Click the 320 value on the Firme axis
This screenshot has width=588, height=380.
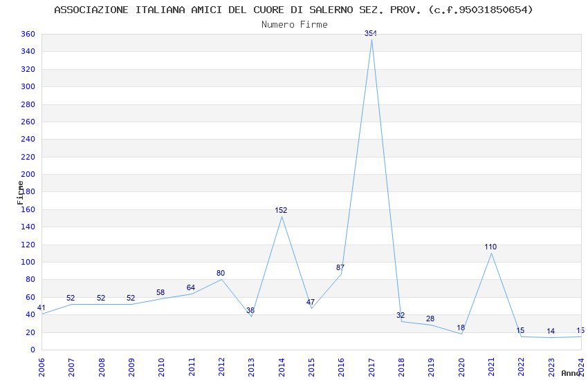click(28, 69)
